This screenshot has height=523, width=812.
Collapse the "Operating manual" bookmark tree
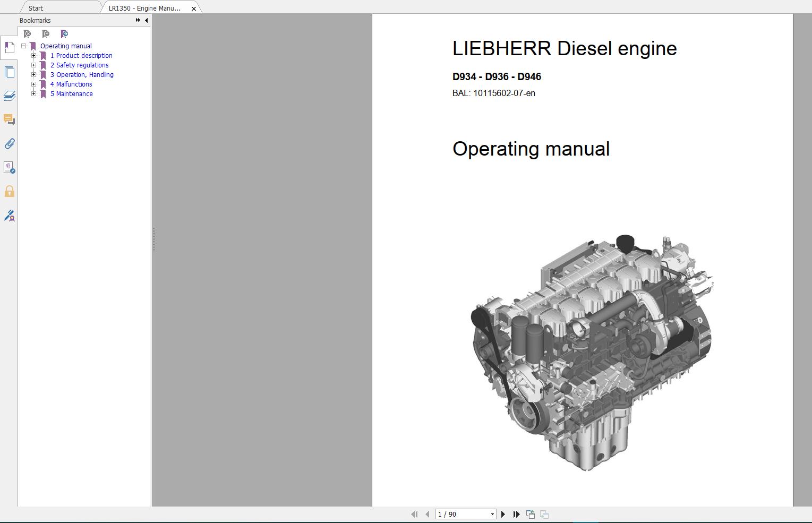point(23,46)
